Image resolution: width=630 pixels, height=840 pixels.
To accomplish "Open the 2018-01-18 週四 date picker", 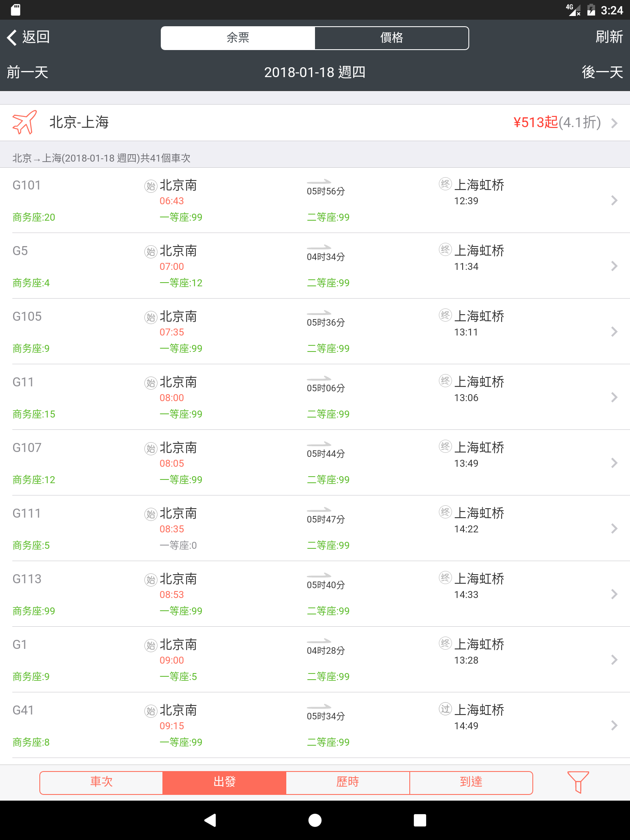I will (x=315, y=73).
